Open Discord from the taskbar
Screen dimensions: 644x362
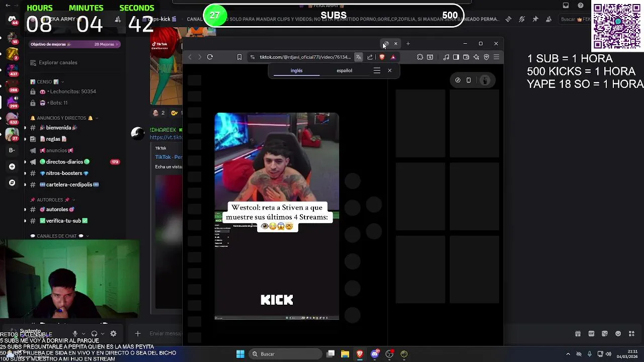[x=374, y=354]
